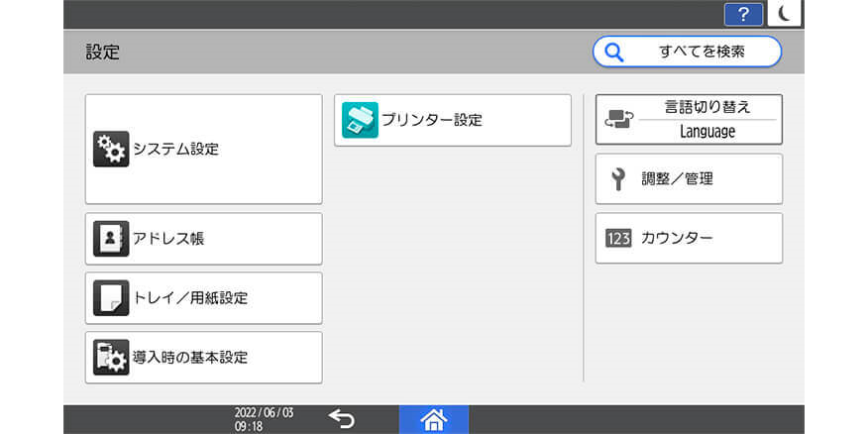Viewport: 868px width, 434px height.
Task: Tap the address book contact icon
Action: (111, 239)
